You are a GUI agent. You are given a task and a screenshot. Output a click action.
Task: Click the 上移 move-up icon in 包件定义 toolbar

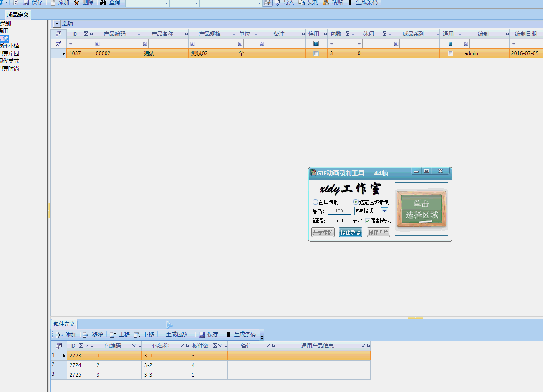[x=113, y=335]
